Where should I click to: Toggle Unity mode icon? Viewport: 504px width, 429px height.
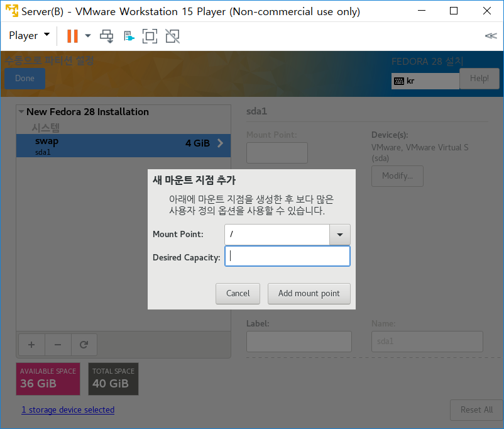(173, 36)
